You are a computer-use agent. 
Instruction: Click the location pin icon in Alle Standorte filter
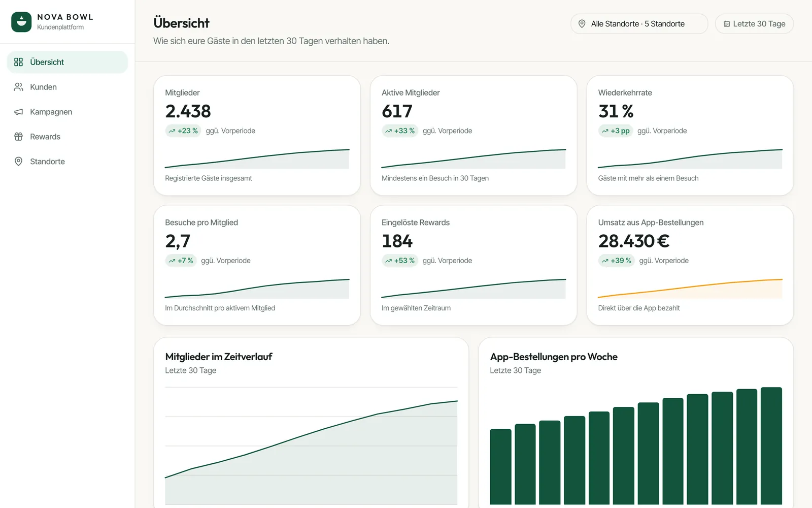click(x=582, y=24)
